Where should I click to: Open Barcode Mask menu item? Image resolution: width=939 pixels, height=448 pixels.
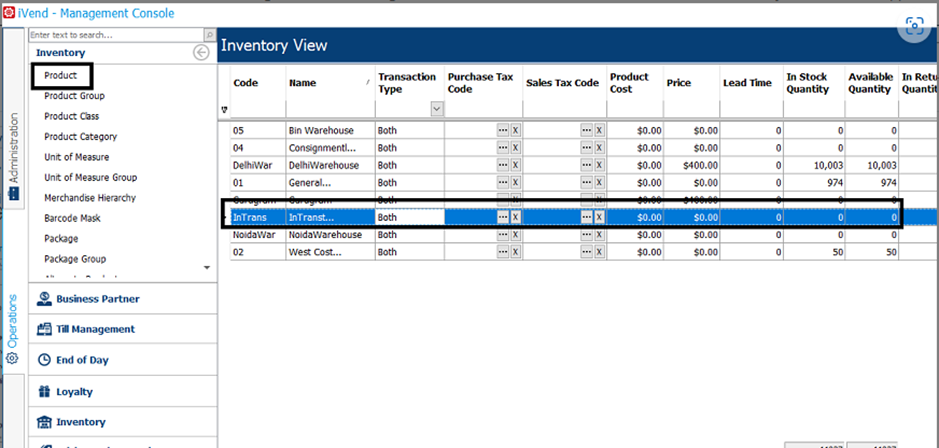72,218
